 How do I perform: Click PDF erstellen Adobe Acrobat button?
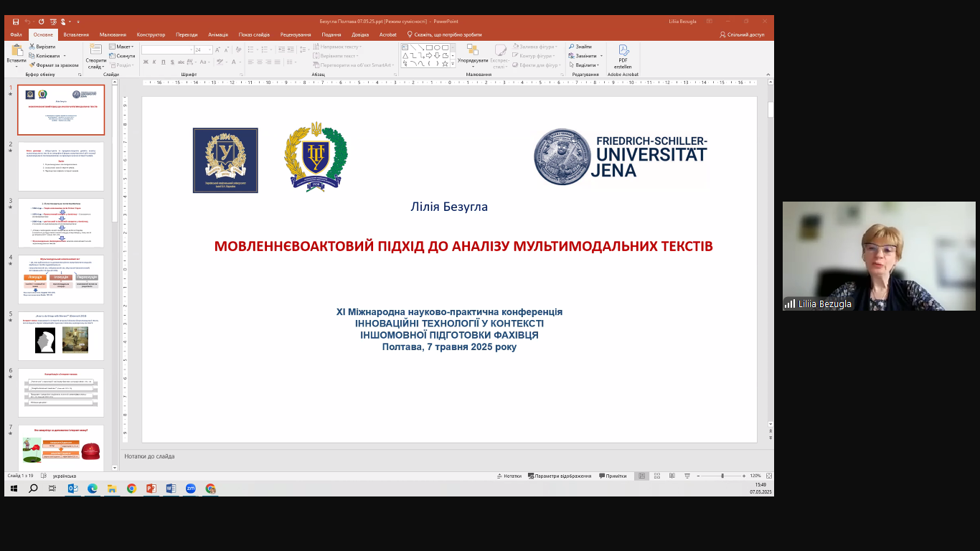pos(623,56)
